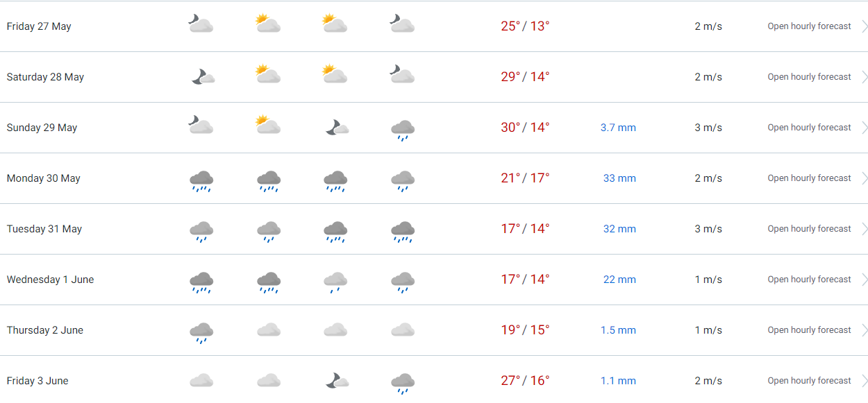Click the 33 mm precipitation value
868x403 pixels.
coord(619,178)
